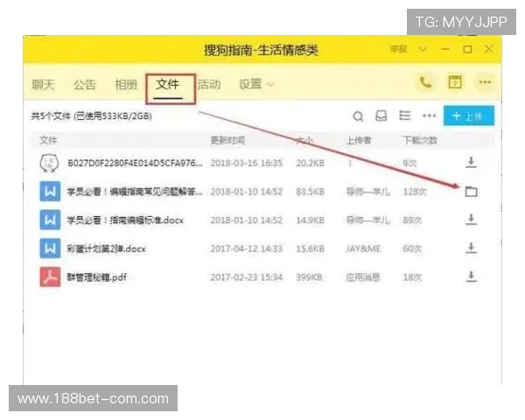Start a group voice call
Viewport: 525px width, 420px height.
(425, 82)
